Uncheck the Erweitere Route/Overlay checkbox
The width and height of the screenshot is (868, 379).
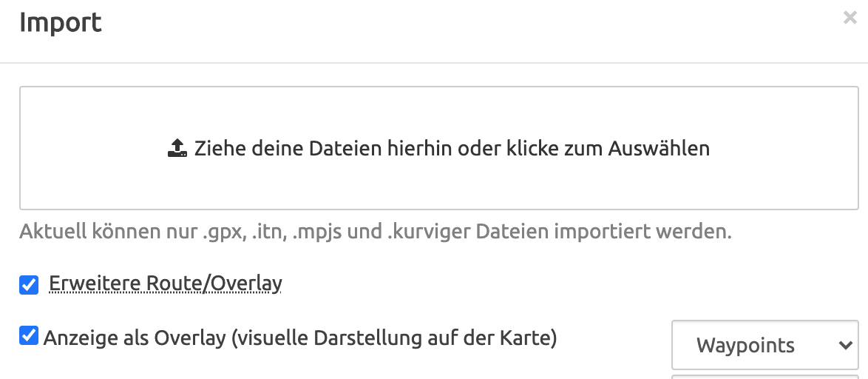[x=29, y=284]
